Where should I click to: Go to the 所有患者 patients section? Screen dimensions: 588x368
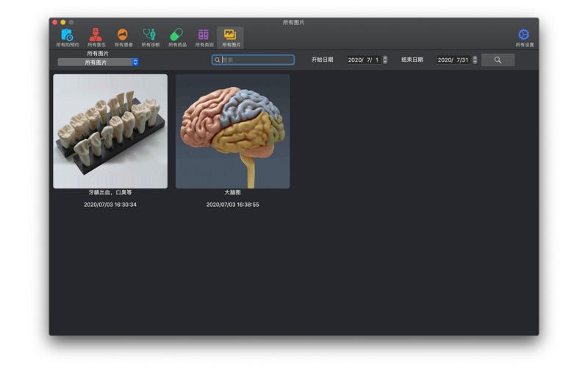point(123,37)
